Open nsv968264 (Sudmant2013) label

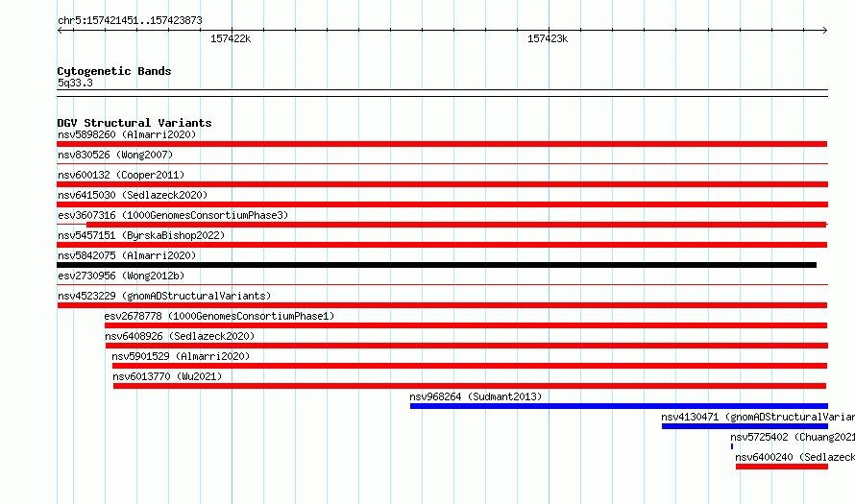(x=476, y=396)
